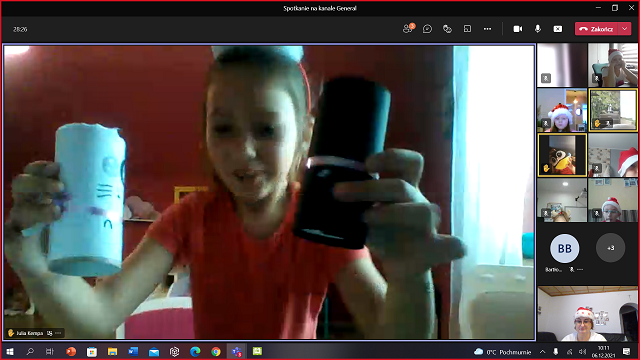Toggle the microphone mute
Image resolution: width=640 pixels, height=360 pixels.
coord(538,29)
